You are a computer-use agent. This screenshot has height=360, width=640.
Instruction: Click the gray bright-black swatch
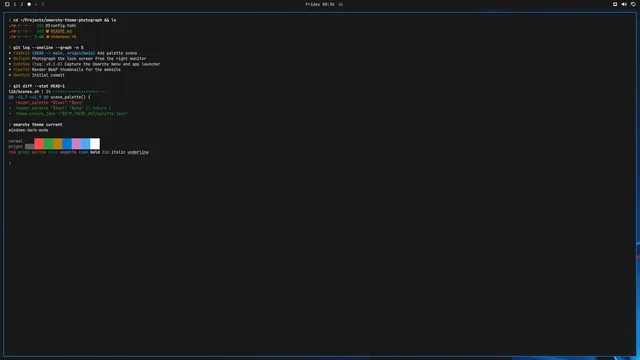click(x=29, y=147)
